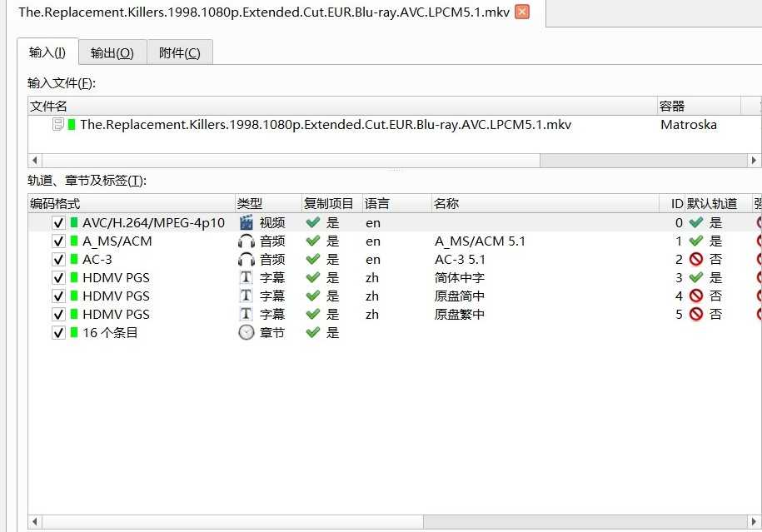
Task: Click the copy-item checkmark in the video row
Action: [313, 222]
